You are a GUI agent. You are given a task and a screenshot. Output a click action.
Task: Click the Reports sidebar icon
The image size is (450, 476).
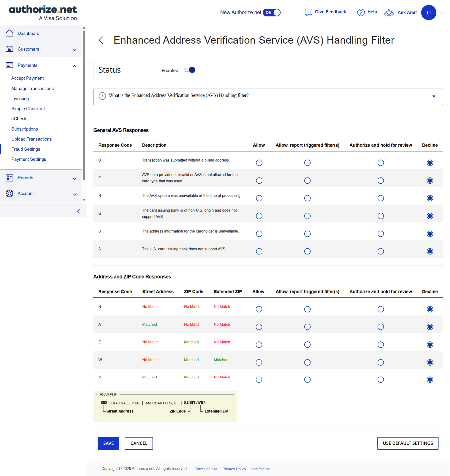[9, 178]
